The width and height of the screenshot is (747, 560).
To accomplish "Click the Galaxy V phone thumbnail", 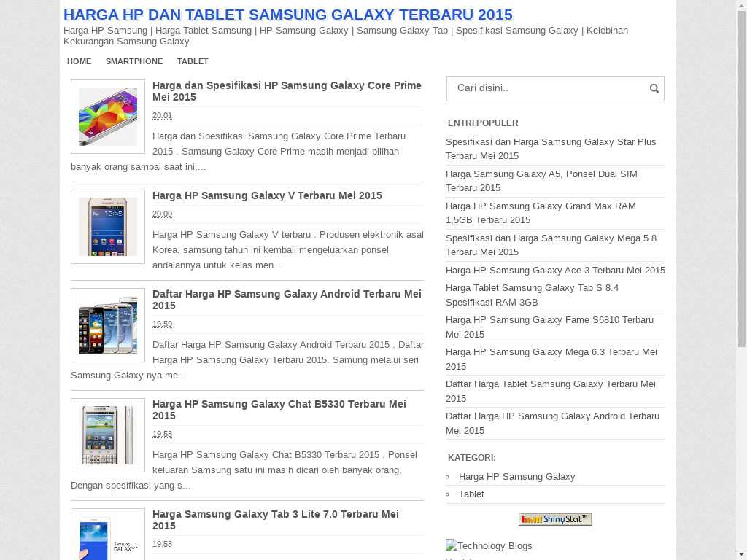I will tap(108, 227).
